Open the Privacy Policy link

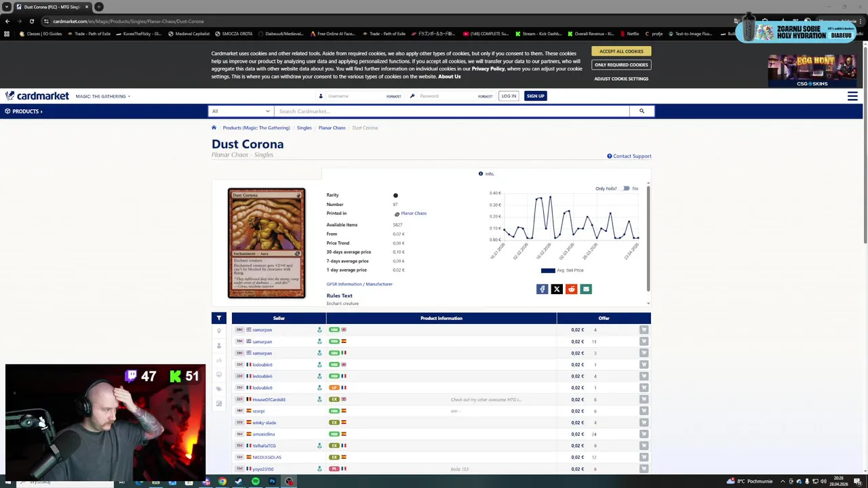[x=488, y=68]
